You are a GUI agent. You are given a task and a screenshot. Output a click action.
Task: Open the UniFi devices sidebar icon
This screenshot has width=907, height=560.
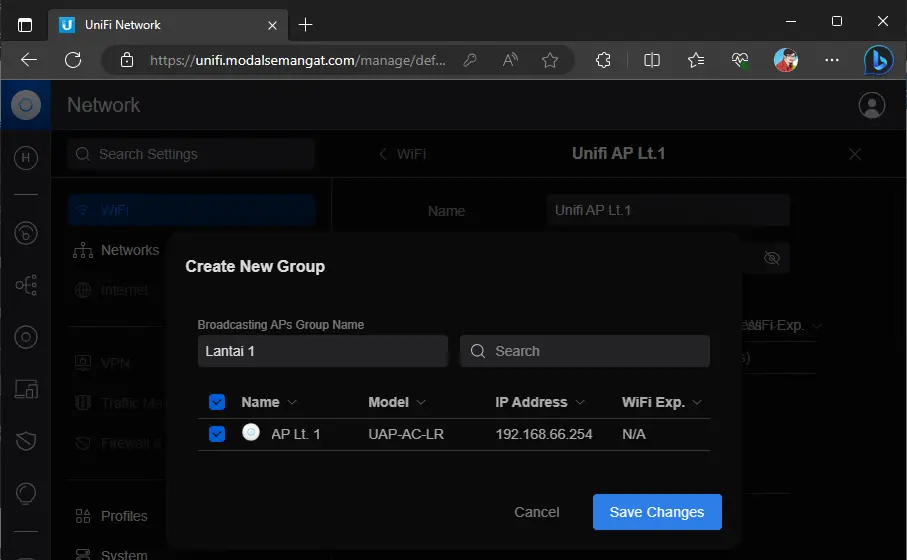[x=25, y=337]
